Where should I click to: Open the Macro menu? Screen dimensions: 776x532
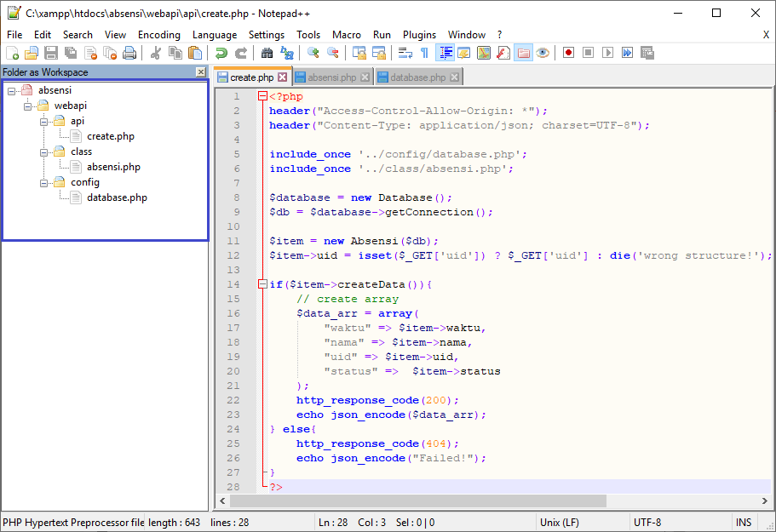(347, 35)
